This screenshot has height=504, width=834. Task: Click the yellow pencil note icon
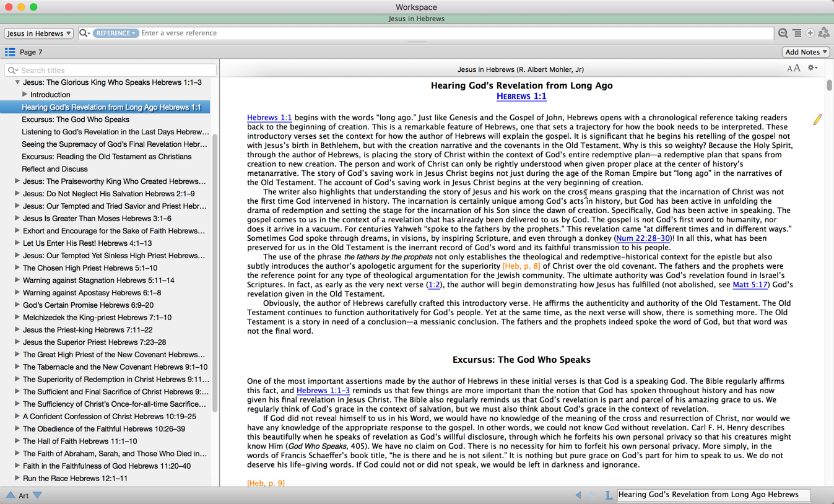(x=817, y=119)
